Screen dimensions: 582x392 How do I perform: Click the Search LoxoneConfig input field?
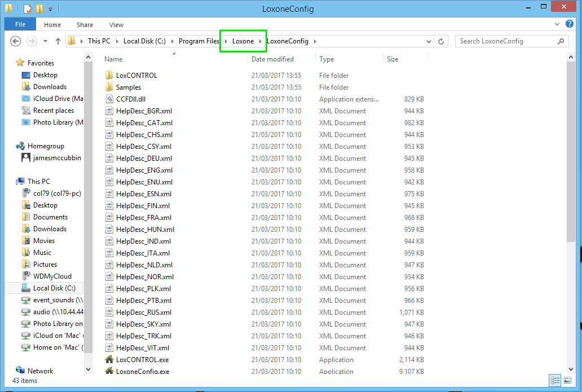[506, 41]
